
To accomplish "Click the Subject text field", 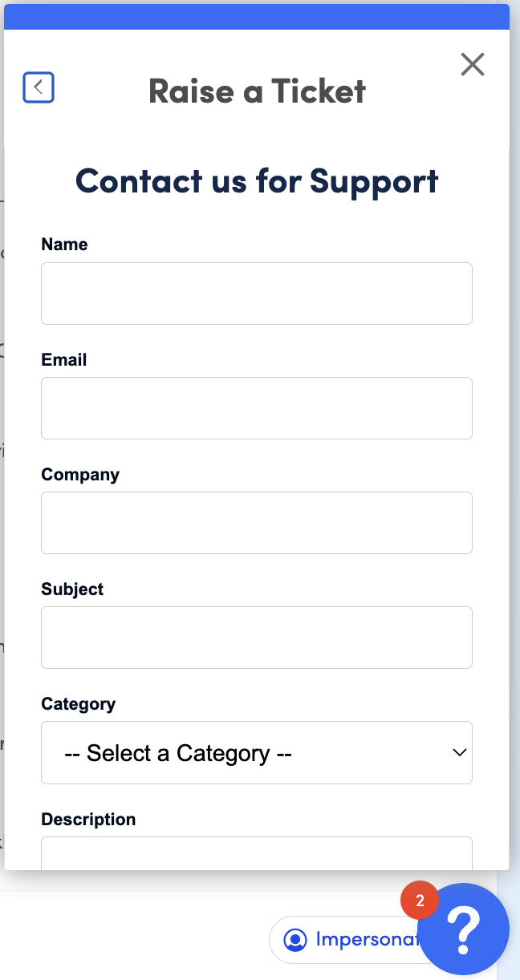I will (257, 638).
